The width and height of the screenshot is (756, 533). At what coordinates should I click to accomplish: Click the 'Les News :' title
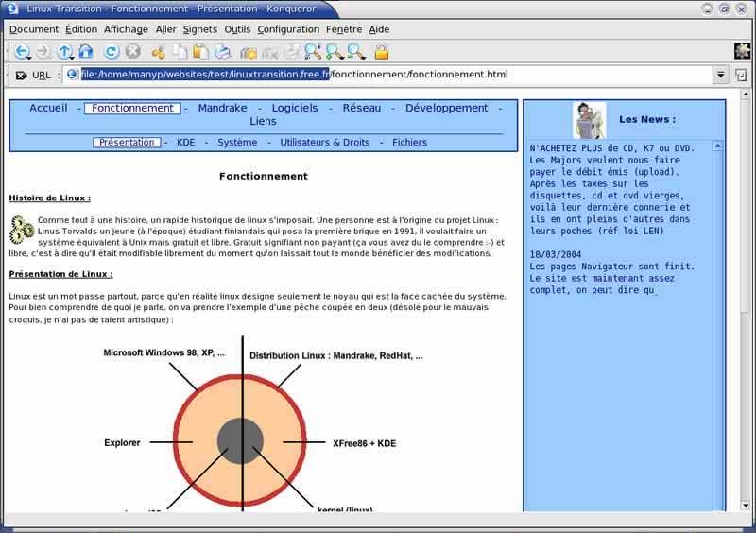click(x=647, y=120)
